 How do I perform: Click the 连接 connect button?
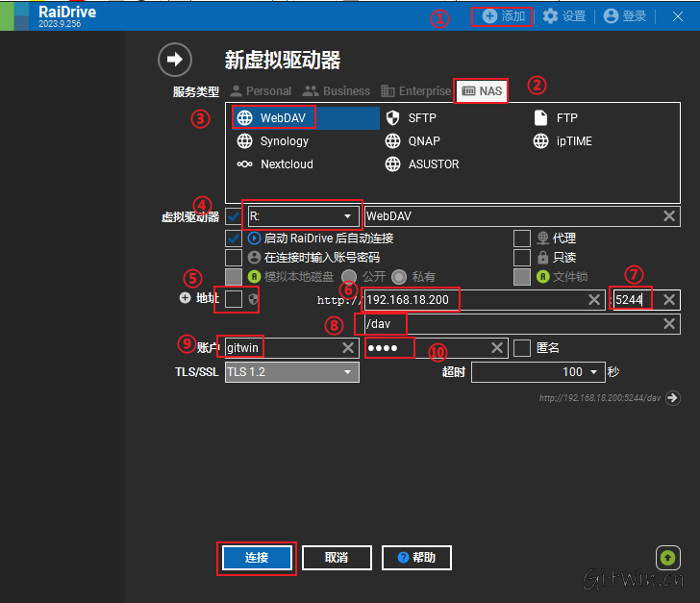pyautogui.click(x=257, y=558)
